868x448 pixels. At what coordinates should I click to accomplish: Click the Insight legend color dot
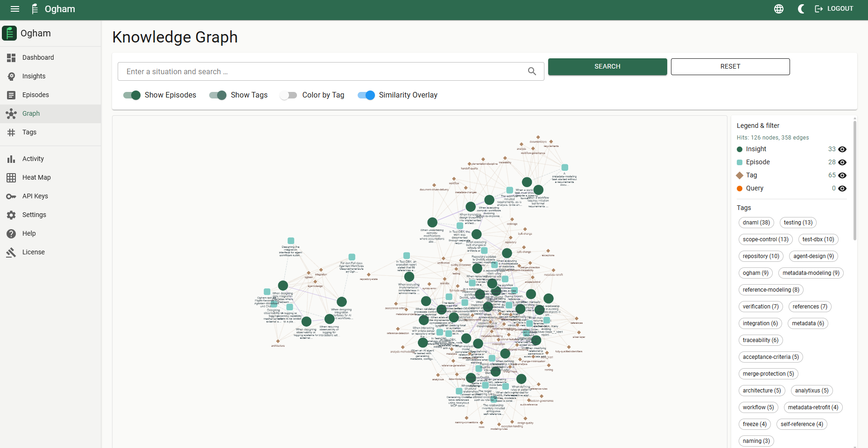[x=740, y=149]
